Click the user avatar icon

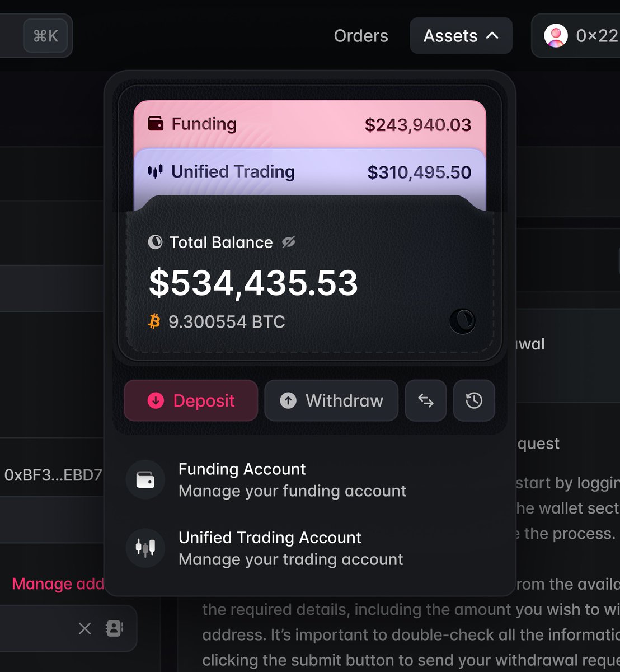556,36
